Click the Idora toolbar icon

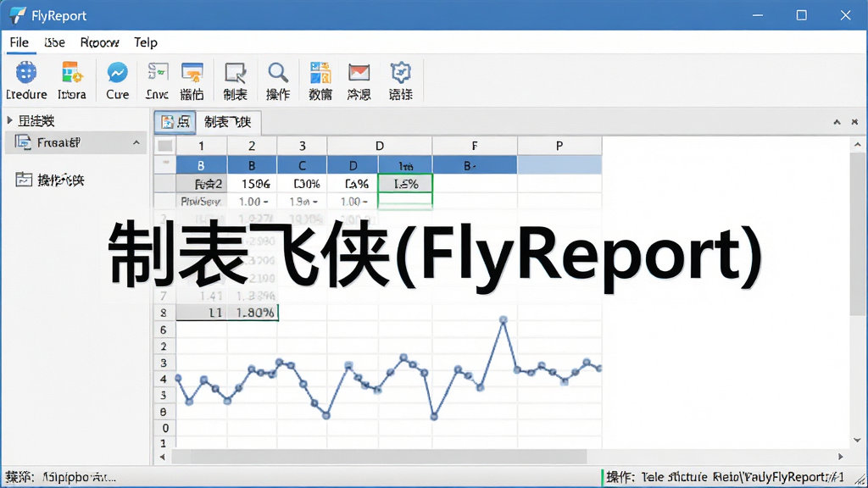tap(72, 73)
